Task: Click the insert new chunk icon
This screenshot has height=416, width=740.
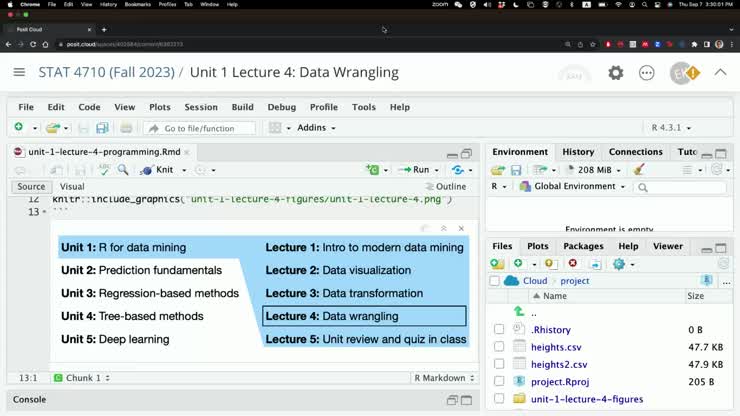Action: click(373, 170)
